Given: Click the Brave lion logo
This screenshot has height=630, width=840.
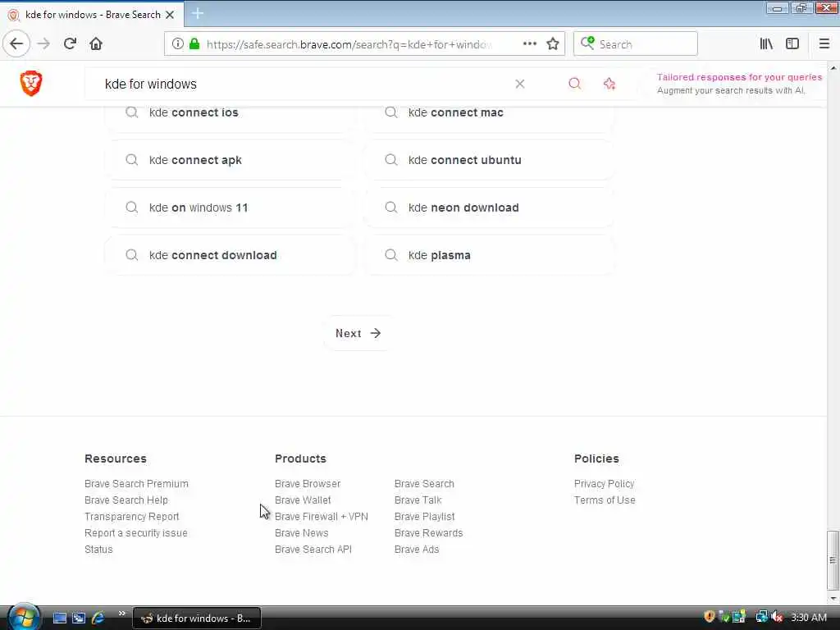Looking at the screenshot, I should (31, 84).
